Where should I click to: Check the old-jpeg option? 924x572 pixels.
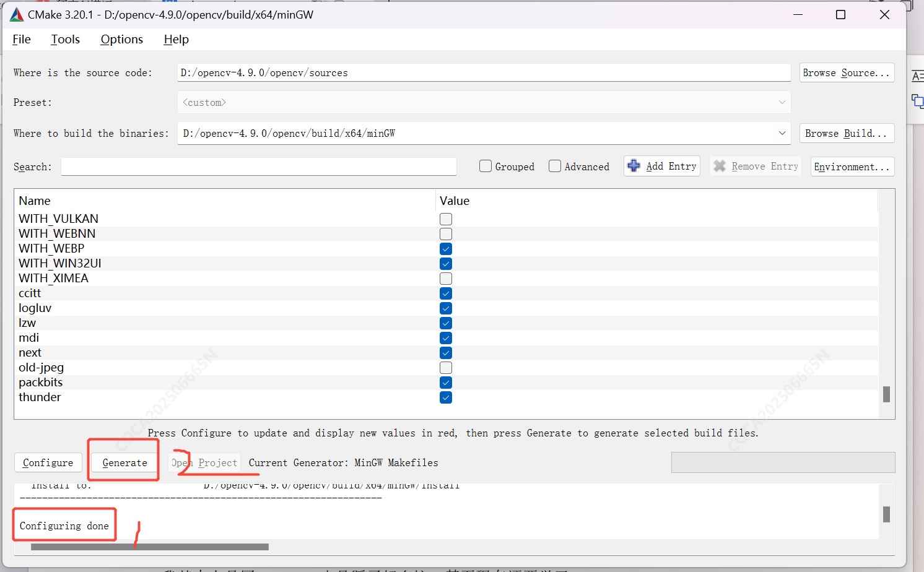tap(446, 368)
